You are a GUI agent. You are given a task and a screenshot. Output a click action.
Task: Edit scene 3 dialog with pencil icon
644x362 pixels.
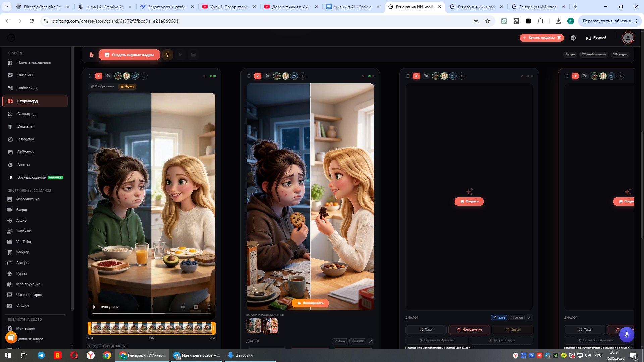pos(529,318)
